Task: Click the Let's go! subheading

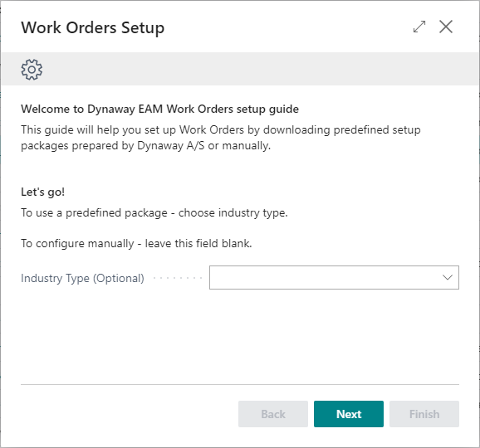Action: click(42, 192)
